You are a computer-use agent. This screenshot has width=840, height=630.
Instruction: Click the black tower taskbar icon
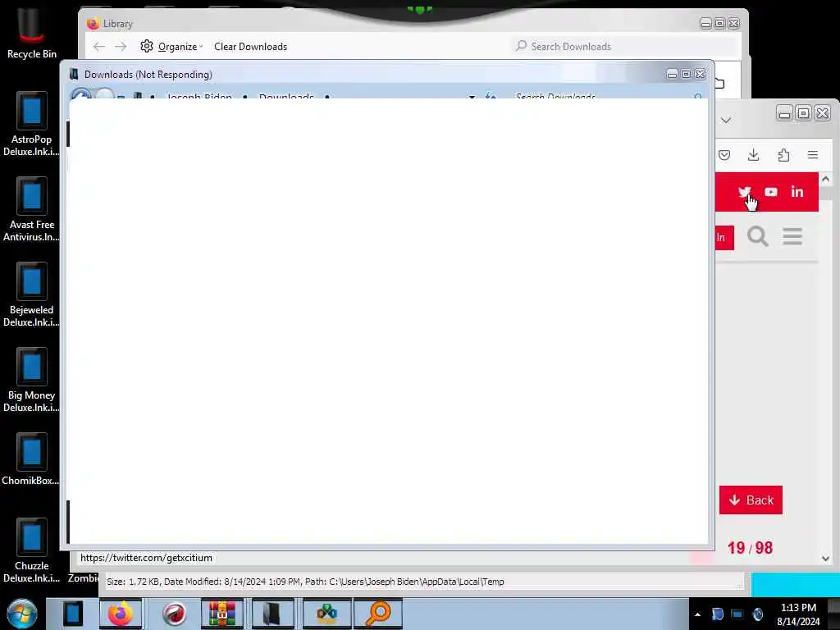pyautogui.click(x=272, y=614)
